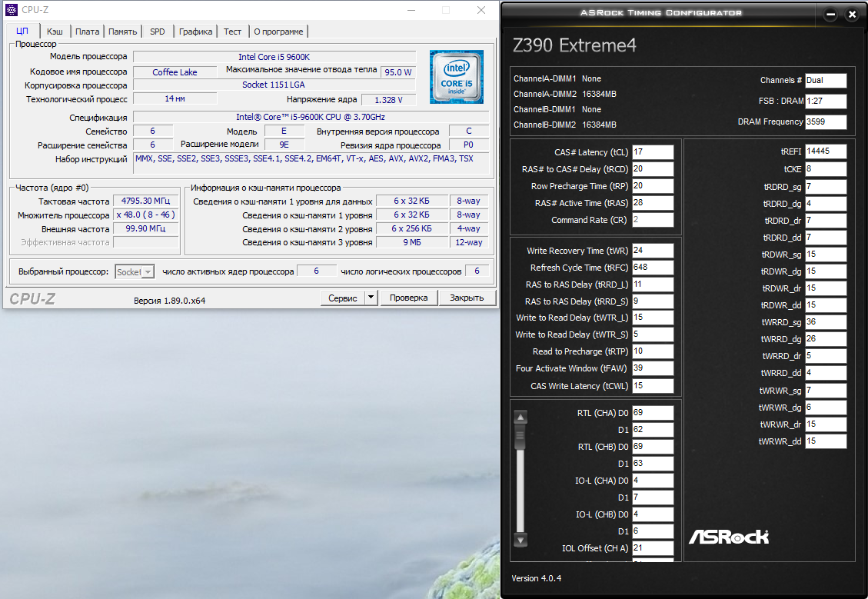Image resolution: width=868 pixels, height=599 pixels.
Task: Click the 9 МБ level 3 cache value
Action: (x=412, y=242)
